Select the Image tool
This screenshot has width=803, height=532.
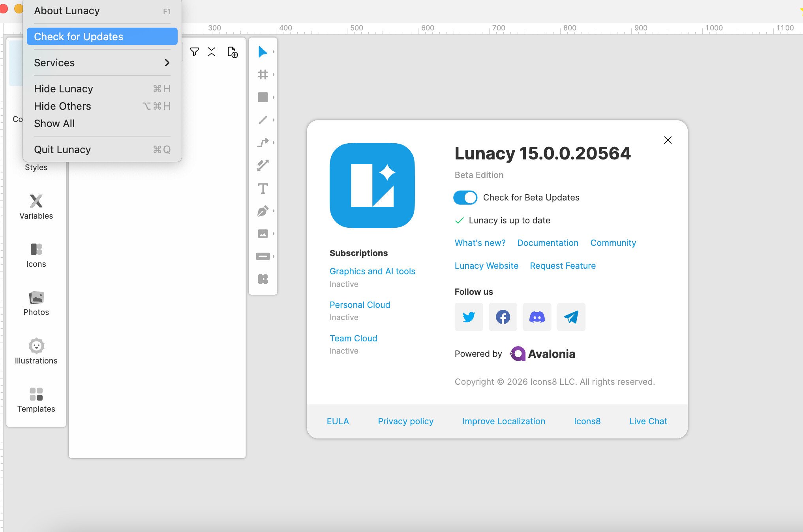(x=263, y=234)
